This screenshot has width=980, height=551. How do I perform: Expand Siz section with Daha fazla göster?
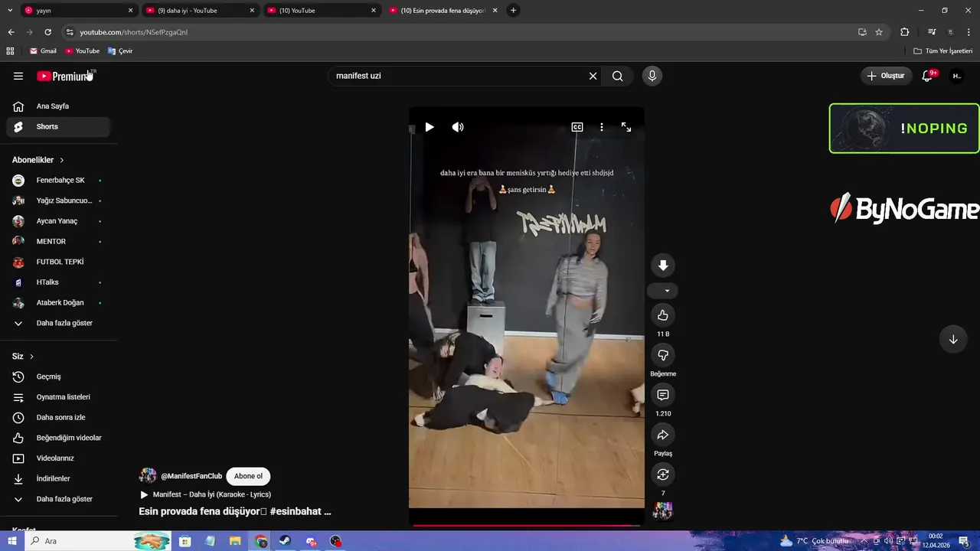[59, 499]
